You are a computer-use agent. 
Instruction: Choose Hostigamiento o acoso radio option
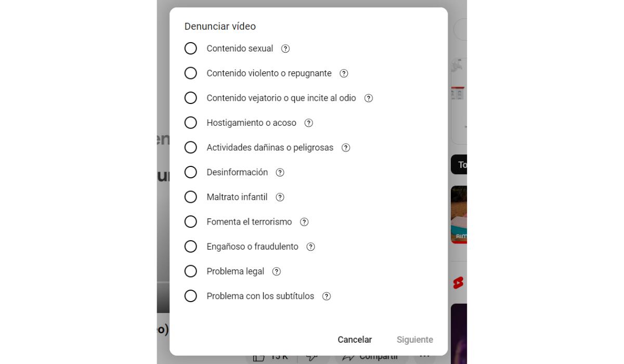point(191,123)
